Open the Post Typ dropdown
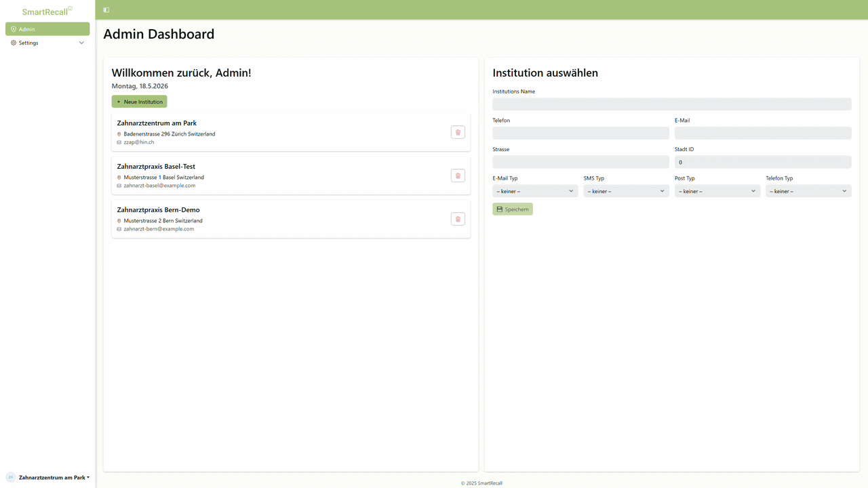868x488 pixels. (717, 191)
